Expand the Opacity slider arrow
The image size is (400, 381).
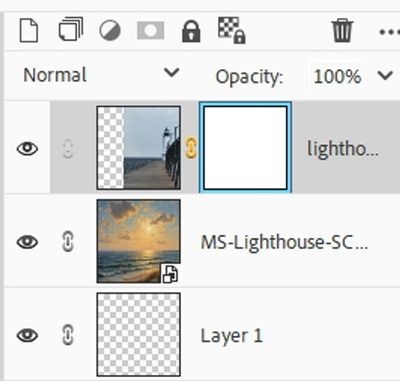(x=385, y=75)
